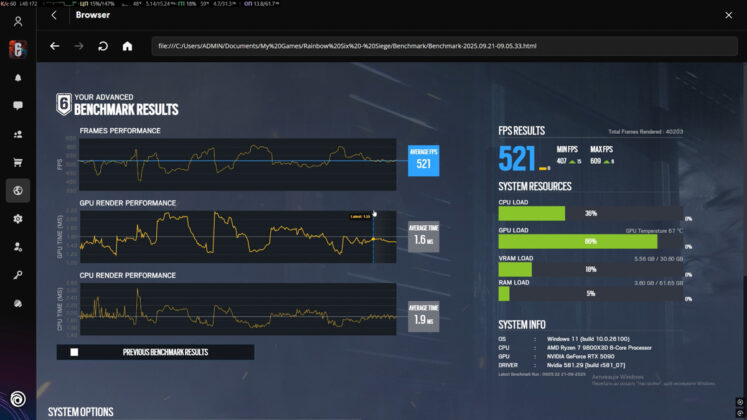Click the GPU Temperature reading
Image resolution: width=747 pixels, height=420 pixels.
click(x=654, y=231)
